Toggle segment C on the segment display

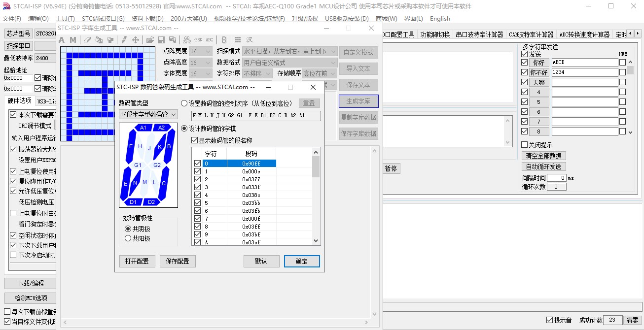(x=164, y=183)
